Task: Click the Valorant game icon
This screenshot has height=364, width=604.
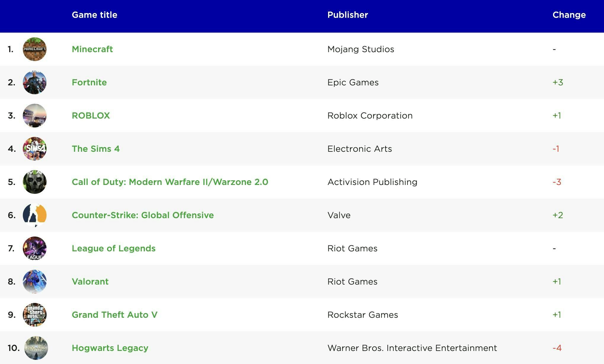Action: pyautogui.click(x=35, y=282)
